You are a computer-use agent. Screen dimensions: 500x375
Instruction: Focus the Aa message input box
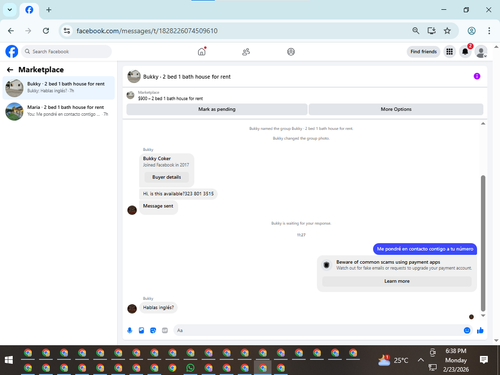click(317, 330)
